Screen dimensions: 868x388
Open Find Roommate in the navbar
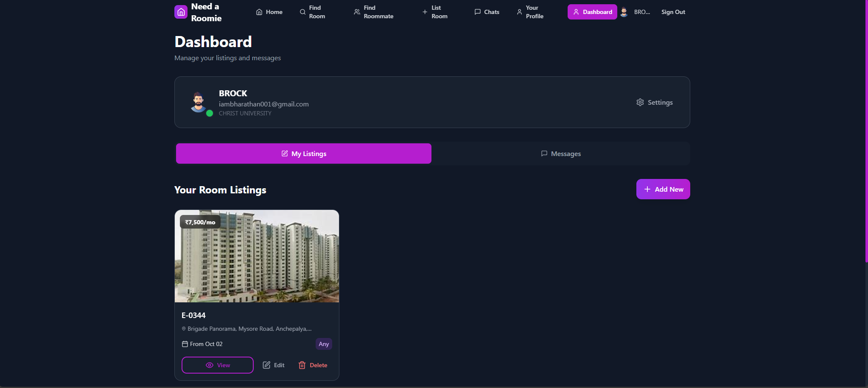point(374,12)
